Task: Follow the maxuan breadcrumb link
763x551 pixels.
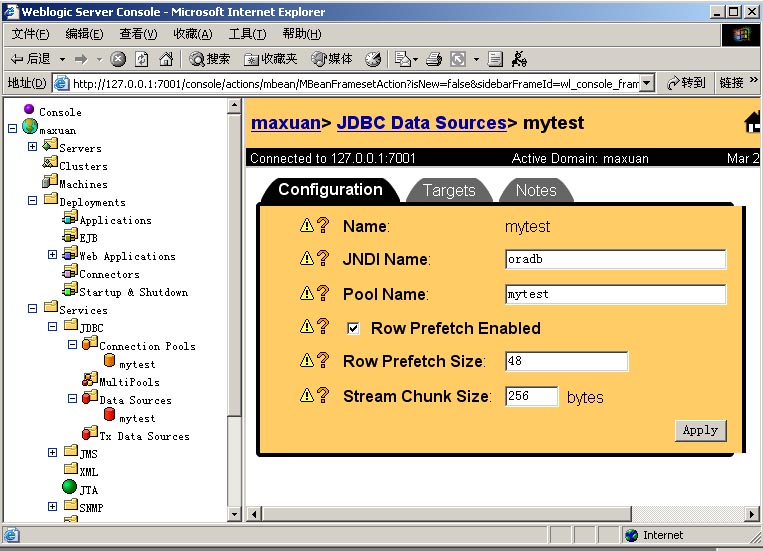Action: [286, 123]
